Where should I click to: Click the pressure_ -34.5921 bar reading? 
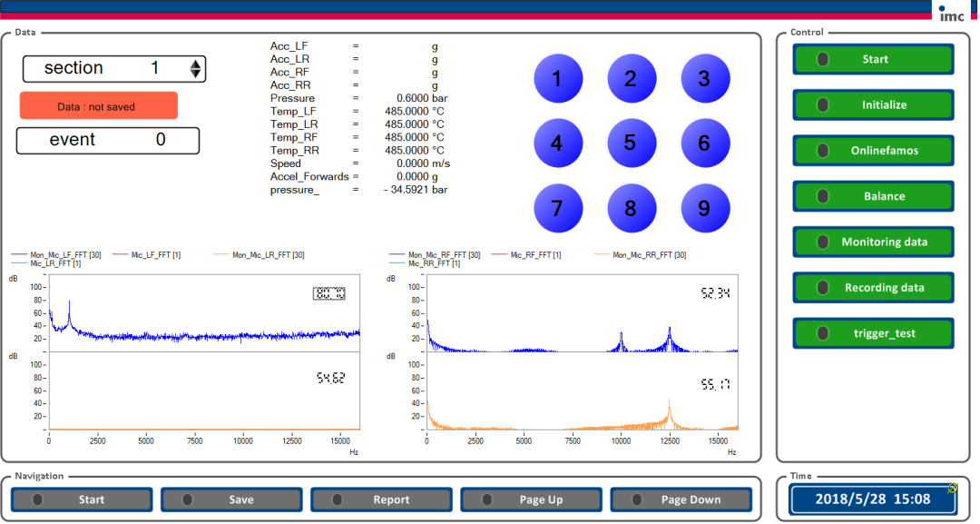pos(358,190)
